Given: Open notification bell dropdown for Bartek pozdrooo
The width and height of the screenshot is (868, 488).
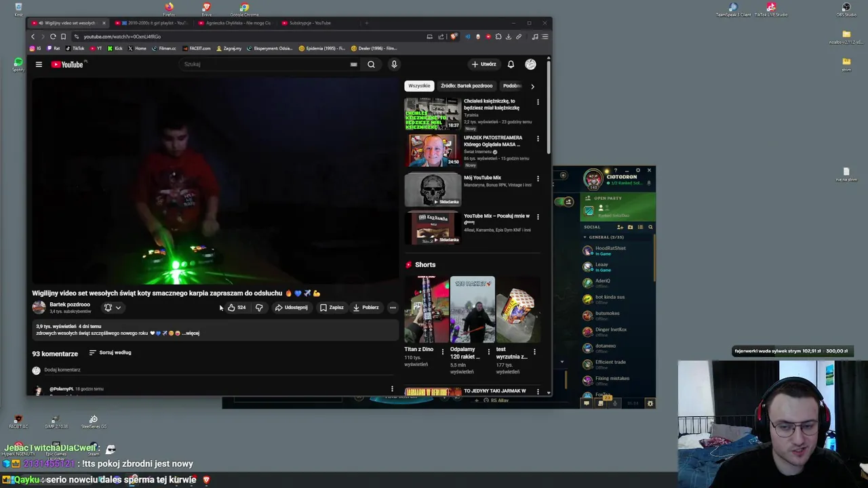Looking at the screenshot, I should tap(112, 308).
